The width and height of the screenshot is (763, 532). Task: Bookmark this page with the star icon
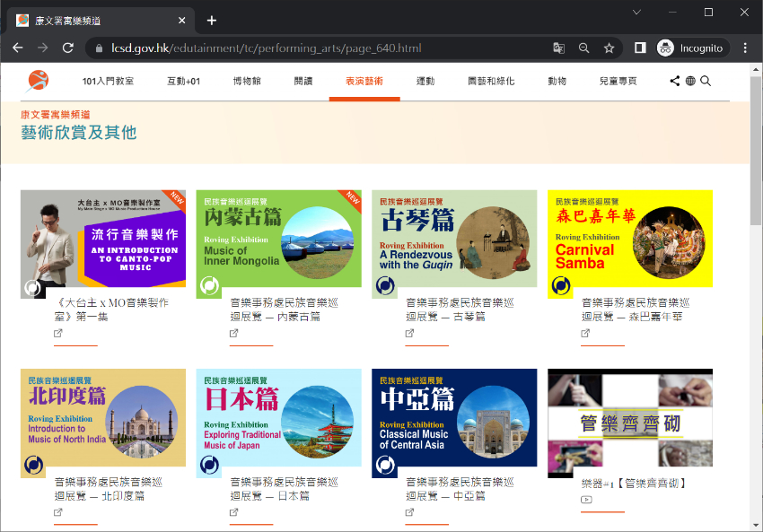[609, 48]
